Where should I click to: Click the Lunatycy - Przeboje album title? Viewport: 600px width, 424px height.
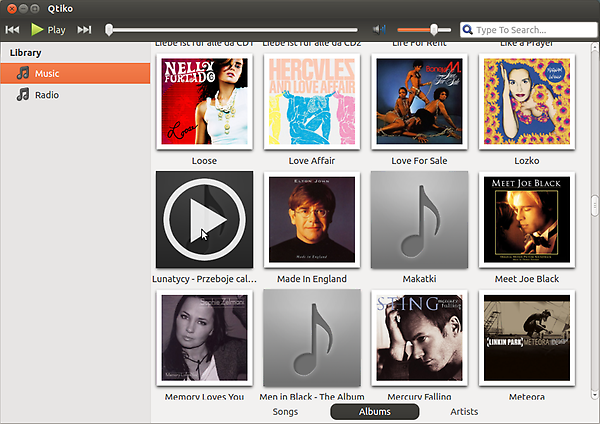click(204, 279)
